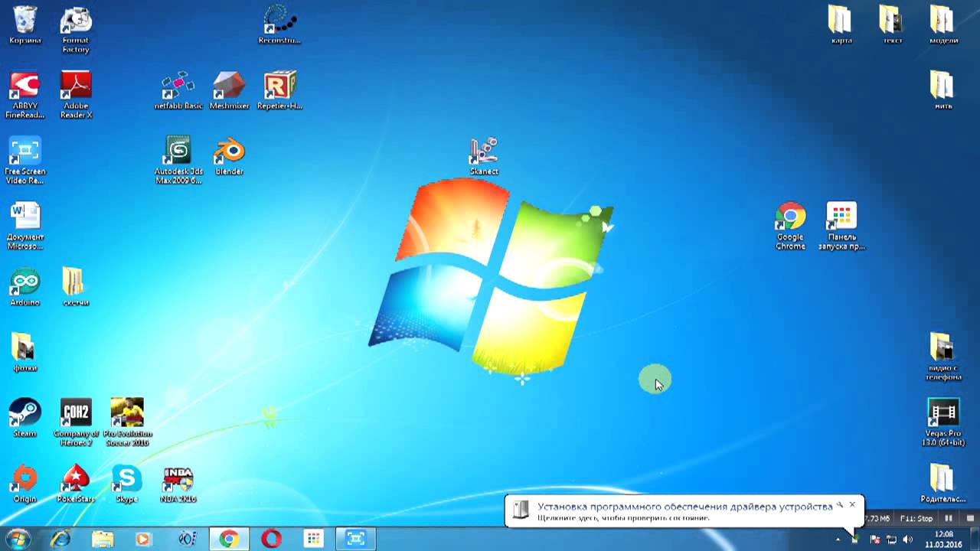Viewport: 980px width, 551px height.
Task: Select the видио с телефона folder
Action: (x=943, y=357)
